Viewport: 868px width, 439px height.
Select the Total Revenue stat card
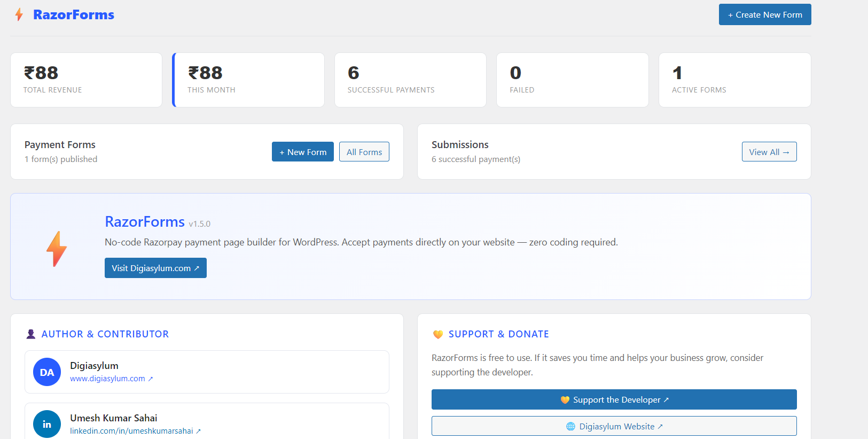[86, 80]
